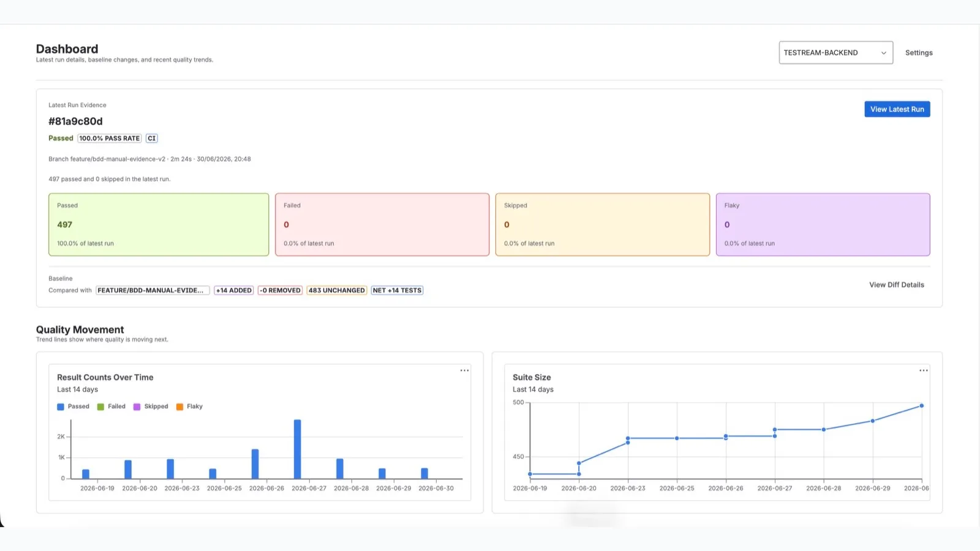
Task: Click the NET +14 TESTS badge
Action: pos(397,290)
